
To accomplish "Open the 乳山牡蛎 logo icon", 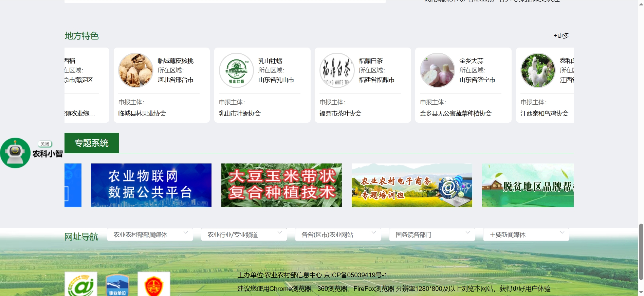I will coord(236,70).
